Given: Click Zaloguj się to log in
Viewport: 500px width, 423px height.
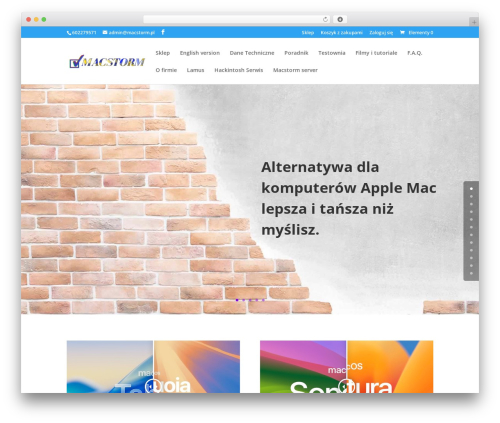Looking at the screenshot, I should (381, 33).
